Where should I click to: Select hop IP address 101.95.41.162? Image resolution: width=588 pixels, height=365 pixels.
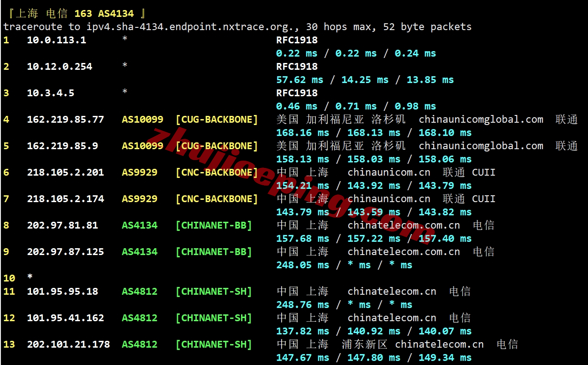click(x=66, y=318)
